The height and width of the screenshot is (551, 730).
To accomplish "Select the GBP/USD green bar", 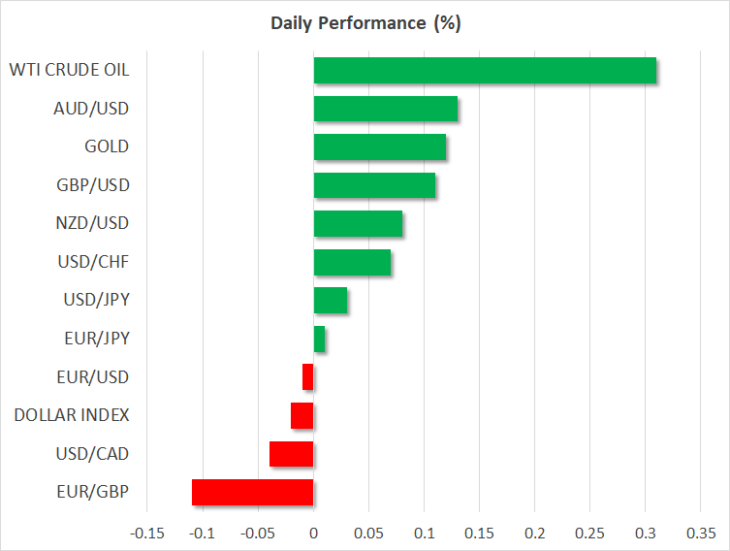I will click(x=374, y=185).
